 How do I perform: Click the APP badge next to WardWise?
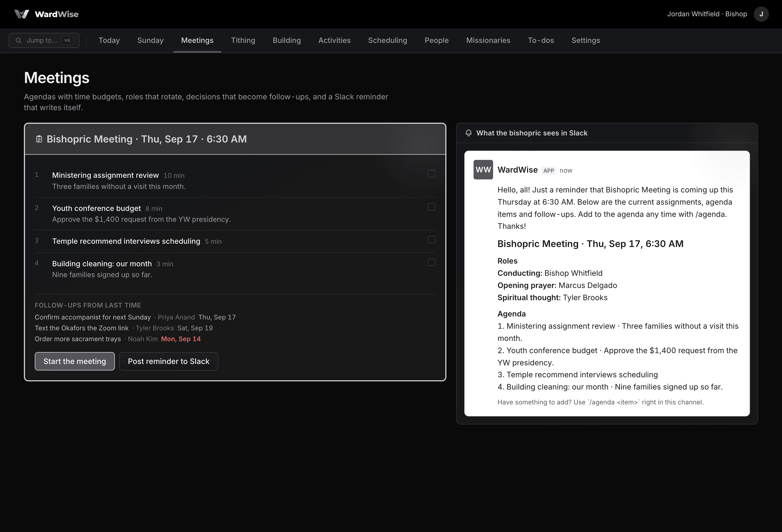[x=548, y=170]
